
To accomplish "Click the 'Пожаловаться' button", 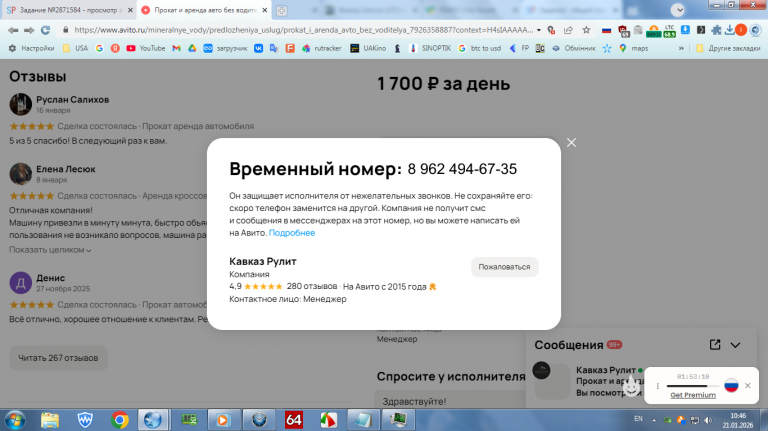I will tap(504, 267).
